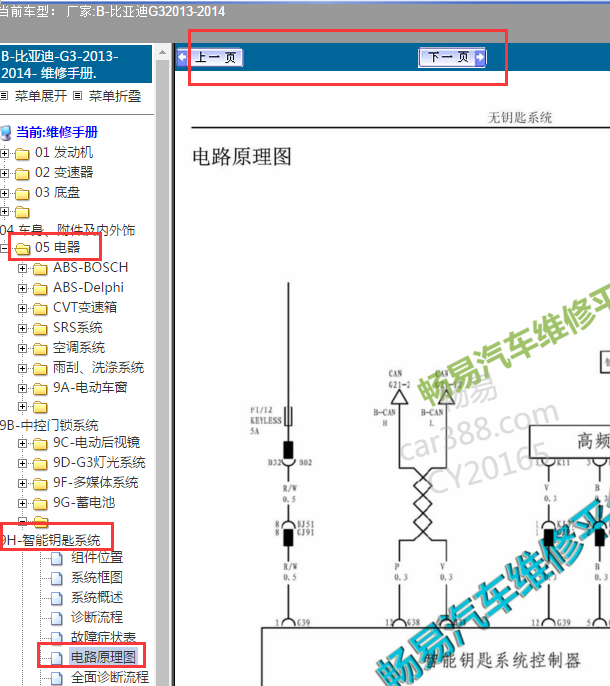Click the folder icon of 雨刮、洗涤系统
The image size is (610, 686).
click(40, 369)
